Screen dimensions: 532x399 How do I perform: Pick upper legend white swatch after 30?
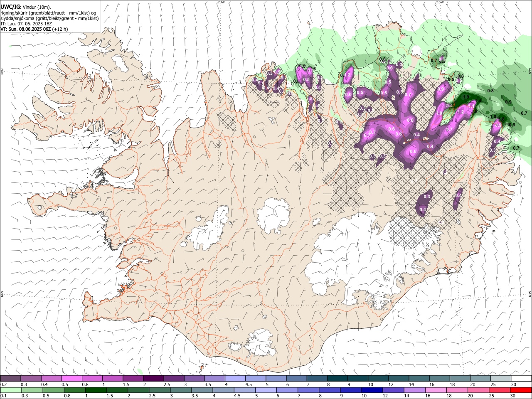pyautogui.click(x=521, y=379)
